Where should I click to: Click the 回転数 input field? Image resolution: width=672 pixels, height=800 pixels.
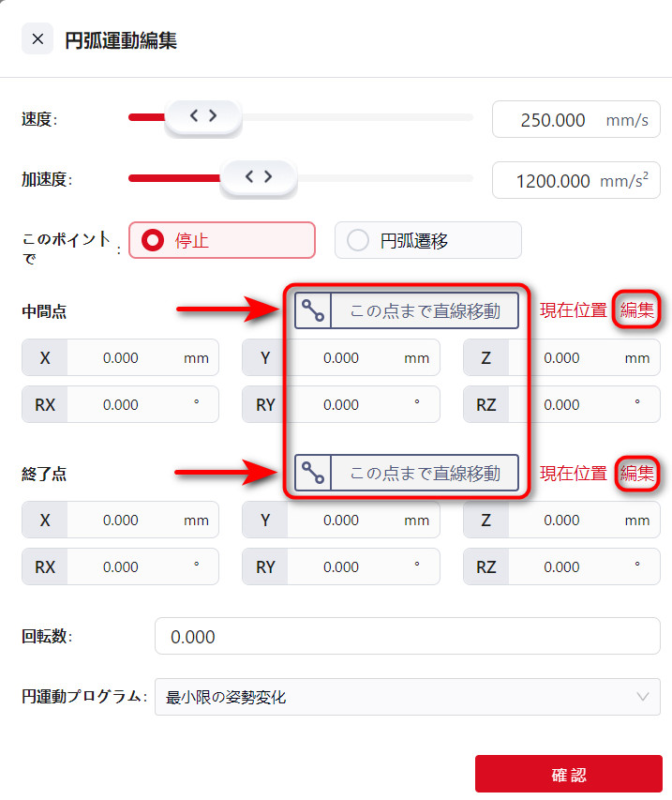tap(407, 637)
